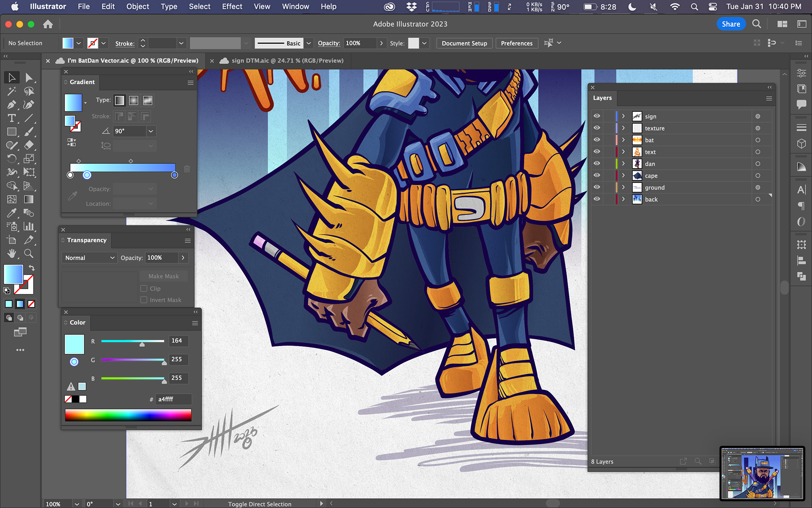Select the Rotate tool
This screenshot has height=508, width=812.
12,159
